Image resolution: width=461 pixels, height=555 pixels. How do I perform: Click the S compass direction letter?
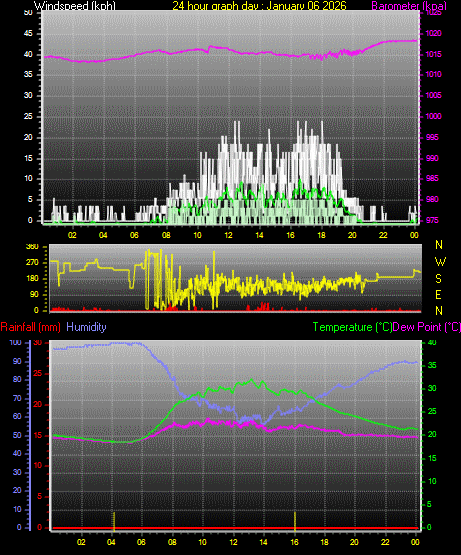coord(438,279)
